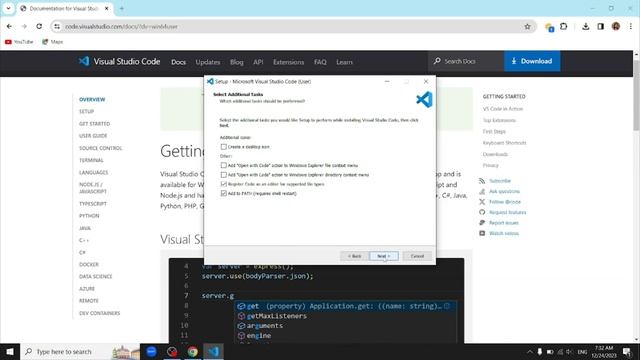
Task: Open the Maps bookmark
Action: pos(53,42)
